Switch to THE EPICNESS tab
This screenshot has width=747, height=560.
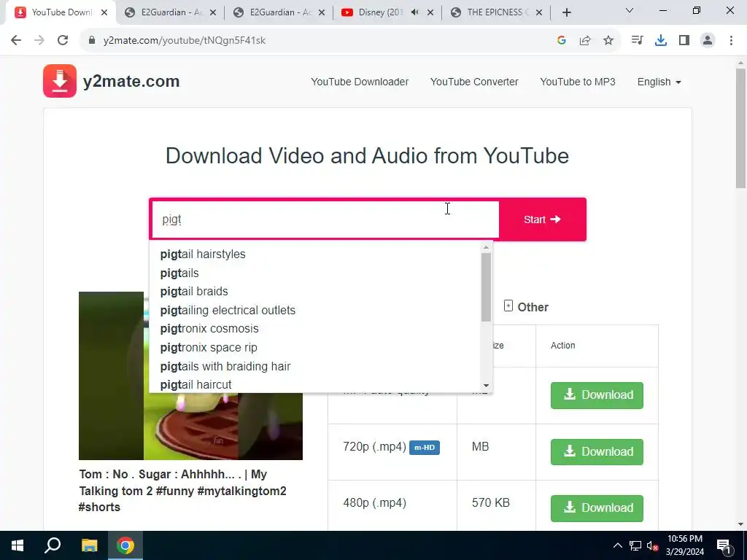pyautogui.click(x=496, y=13)
